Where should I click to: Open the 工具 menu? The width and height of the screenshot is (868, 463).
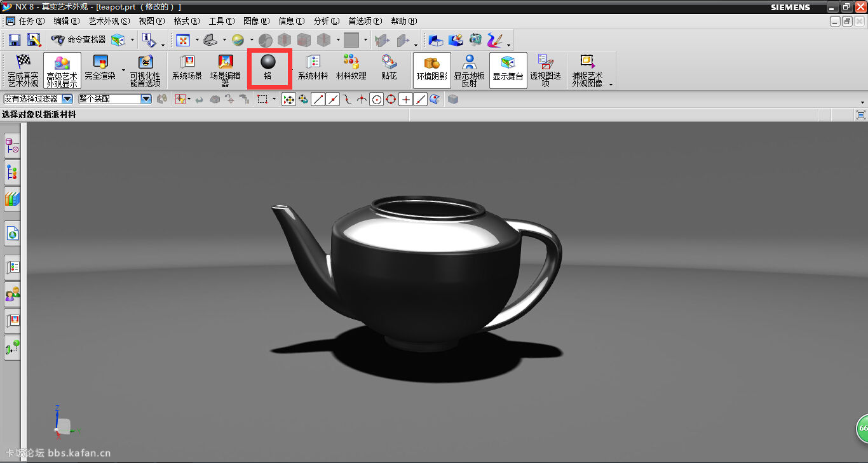pos(221,21)
